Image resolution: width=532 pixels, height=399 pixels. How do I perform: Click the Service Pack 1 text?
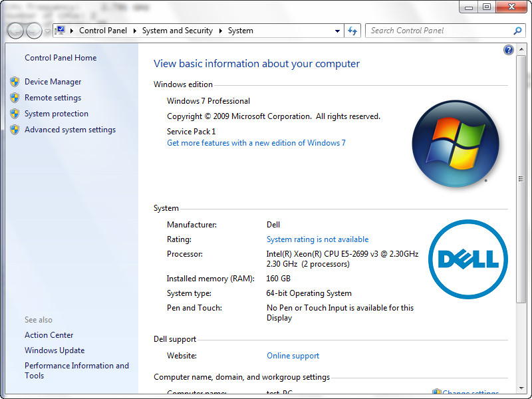191,132
